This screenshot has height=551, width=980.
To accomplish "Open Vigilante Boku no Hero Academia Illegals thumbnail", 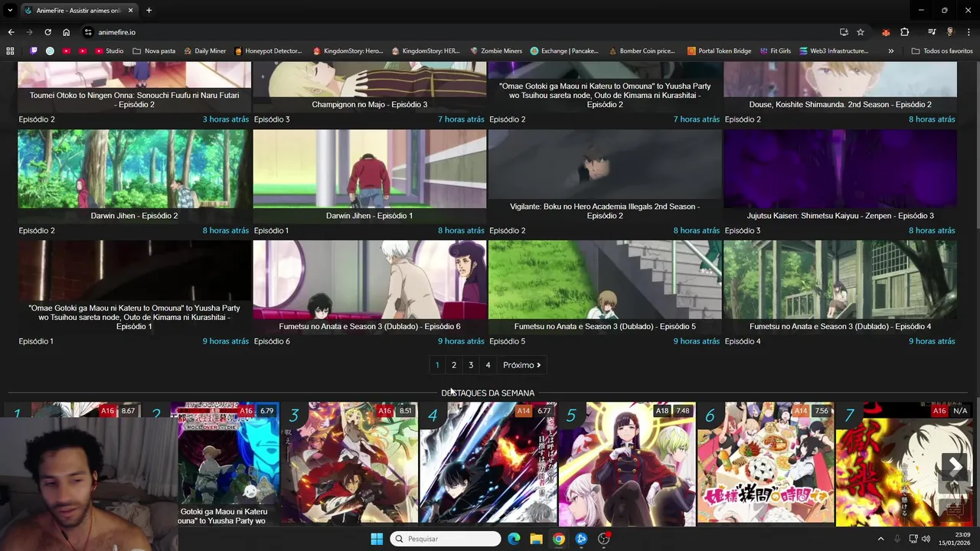I will [605, 176].
